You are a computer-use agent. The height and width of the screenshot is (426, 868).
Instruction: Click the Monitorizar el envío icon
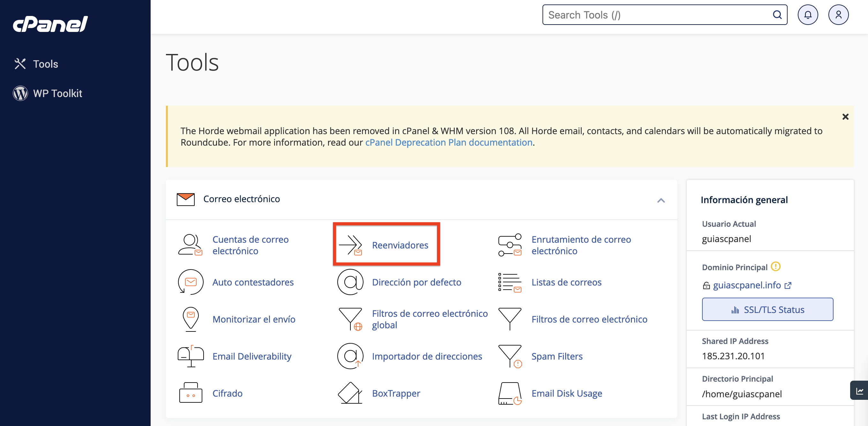(191, 319)
